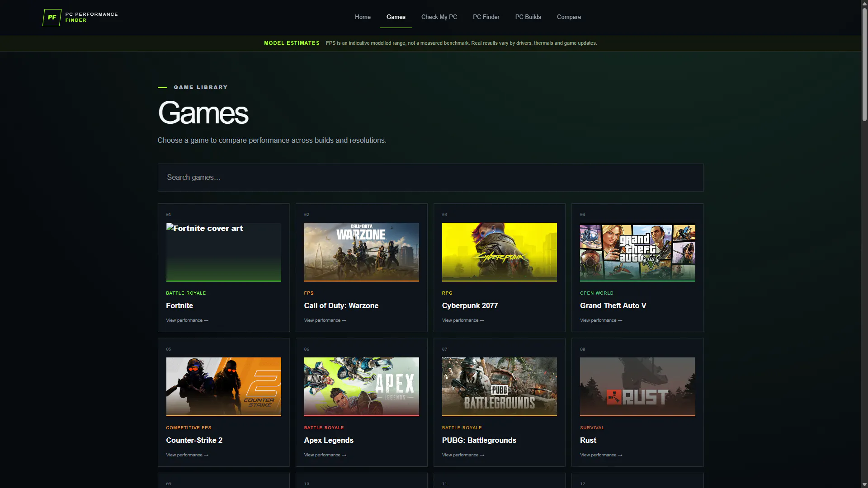The height and width of the screenshot is (488, 868).
Task: Open the PC Finder nav item
Action: (x=486, y=17)
